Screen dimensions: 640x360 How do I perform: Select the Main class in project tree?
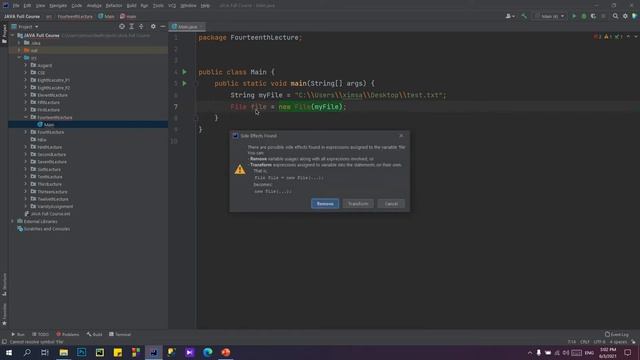[x=49, y=124]
